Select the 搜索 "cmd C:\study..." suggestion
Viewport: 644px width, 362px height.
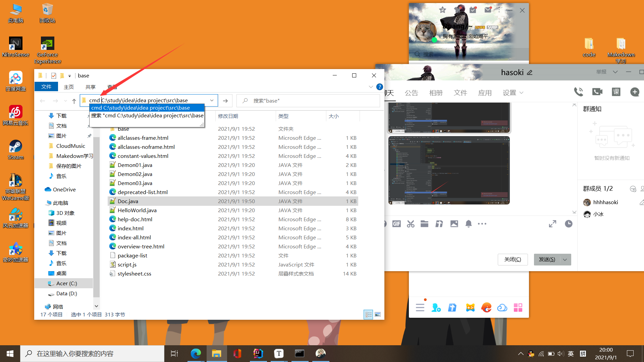(147, 115)
